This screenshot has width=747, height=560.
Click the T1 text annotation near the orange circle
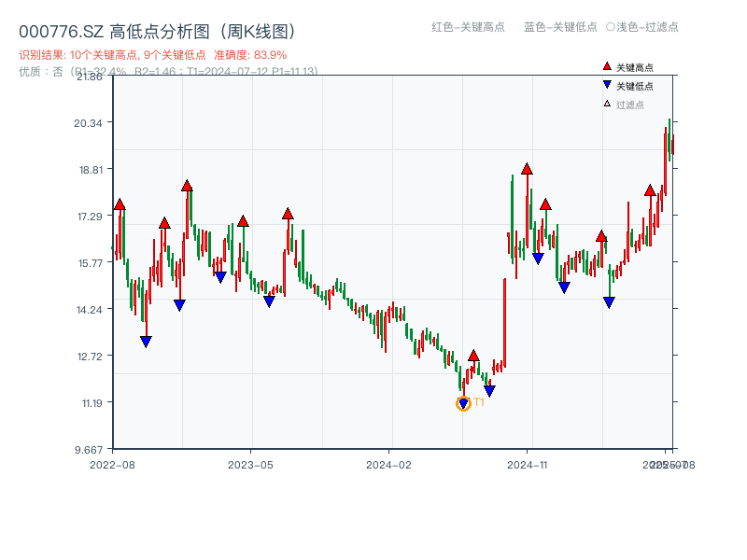click(x=479, y=401)
